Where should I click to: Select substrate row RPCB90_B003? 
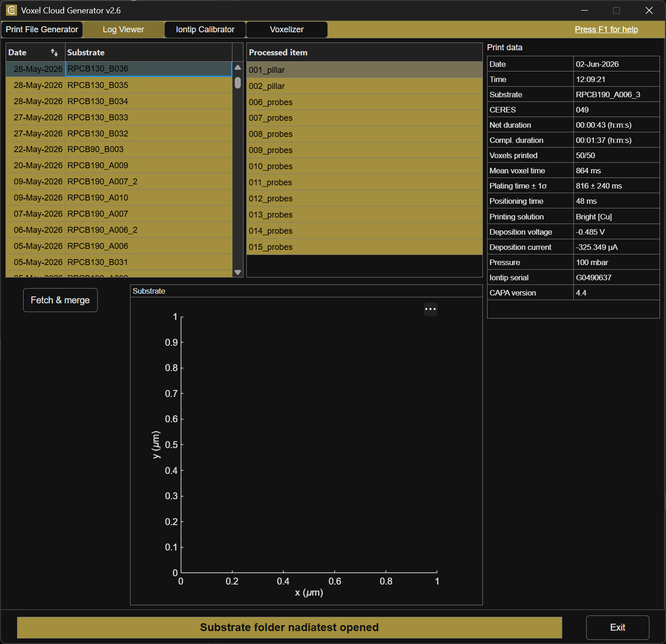tap(119, 149)
